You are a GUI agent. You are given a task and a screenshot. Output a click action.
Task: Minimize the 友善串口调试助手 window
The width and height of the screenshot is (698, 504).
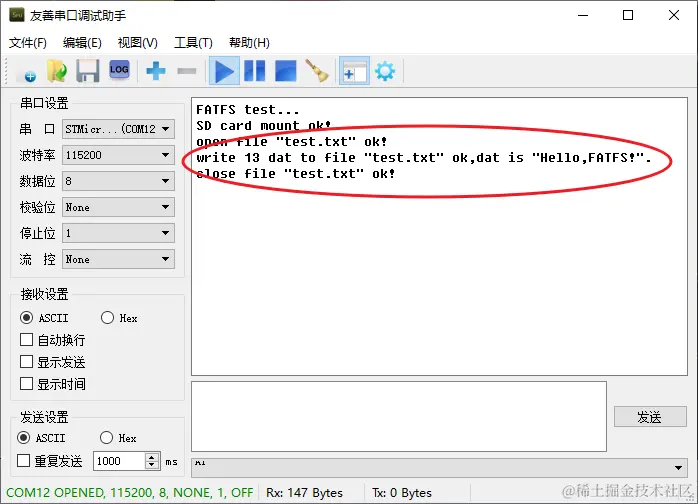point(583,15)
